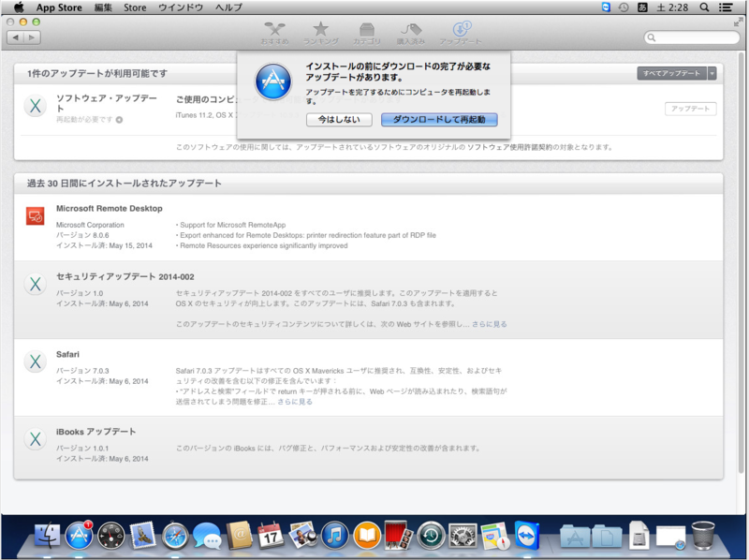749x560 pixels.
Task: Click the すべてアップデート button
Action: [671, 73]
